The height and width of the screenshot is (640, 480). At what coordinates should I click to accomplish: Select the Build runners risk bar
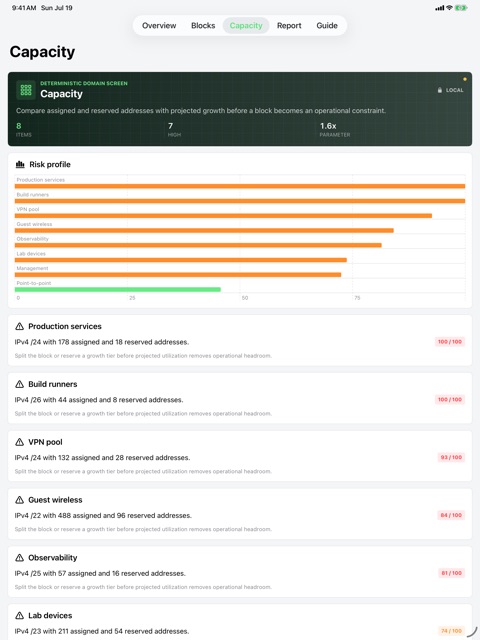pos(240,201)
